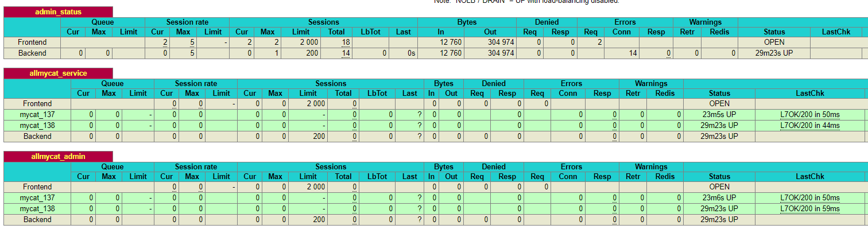Click 'Warnings' header in allmycat_service table
The width and height of the screenshot is (868, 229).
651,84
